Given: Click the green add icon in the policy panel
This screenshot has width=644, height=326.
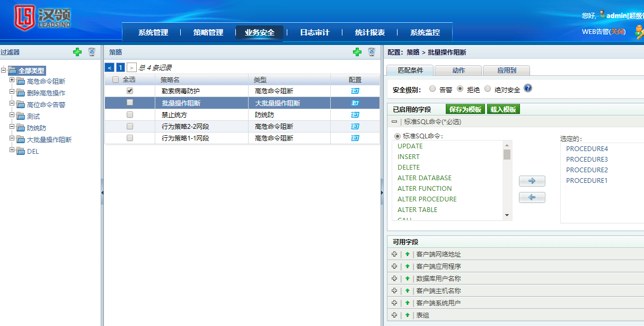Looking at the screenshot, I should pyautogui.click(x=357, y=52).
